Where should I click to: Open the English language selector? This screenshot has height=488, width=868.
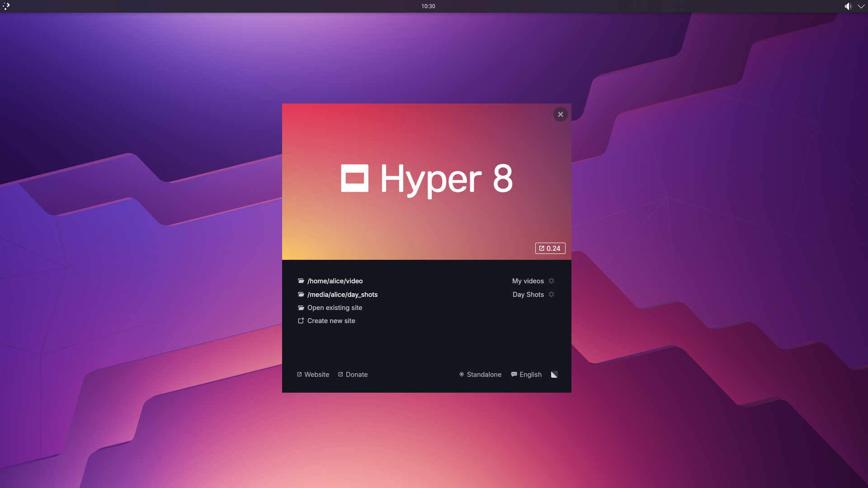coord(526,375)
